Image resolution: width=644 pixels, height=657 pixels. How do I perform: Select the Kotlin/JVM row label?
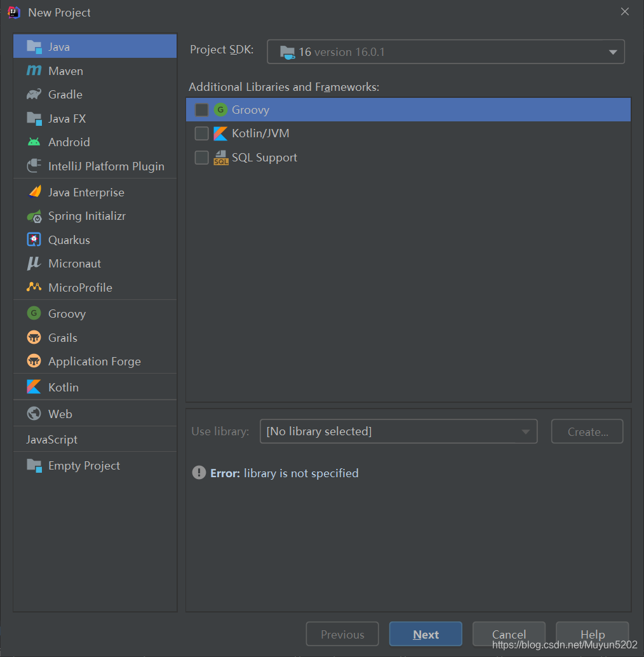point(260,133)
